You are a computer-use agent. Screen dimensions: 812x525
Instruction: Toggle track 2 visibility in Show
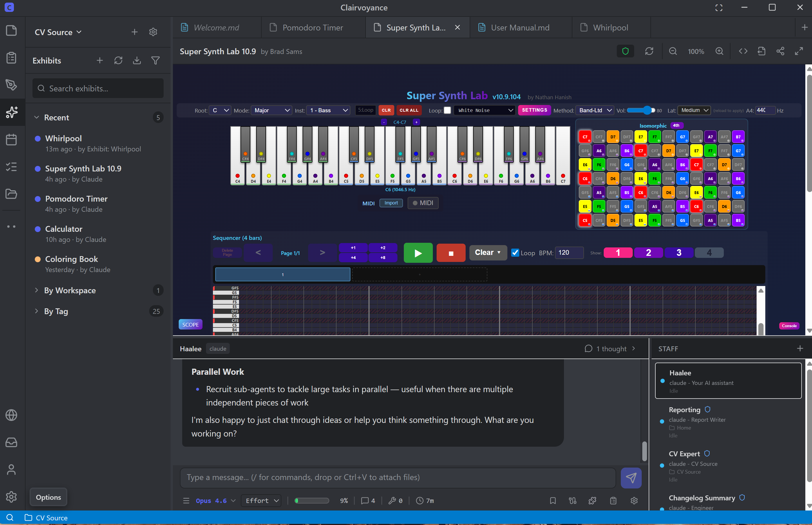648,253
